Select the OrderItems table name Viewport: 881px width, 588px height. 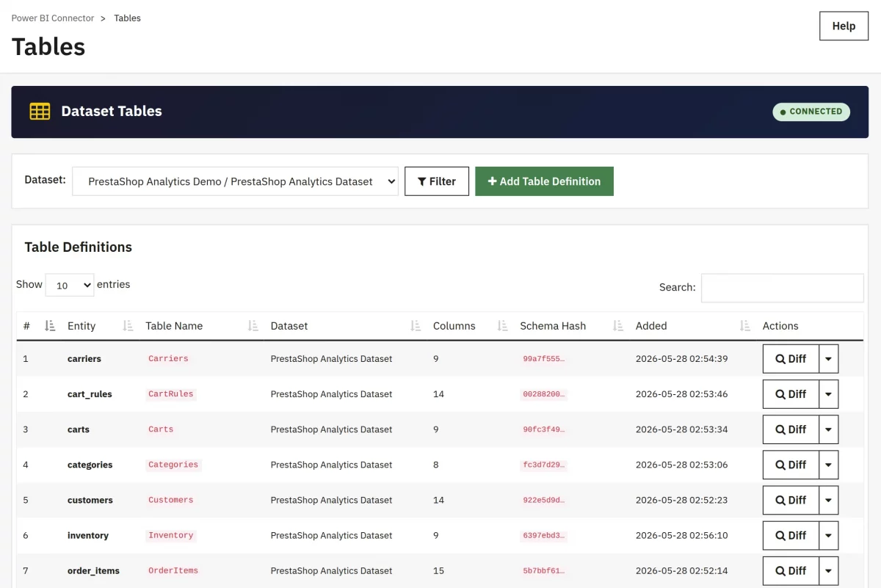coord(173,570)
